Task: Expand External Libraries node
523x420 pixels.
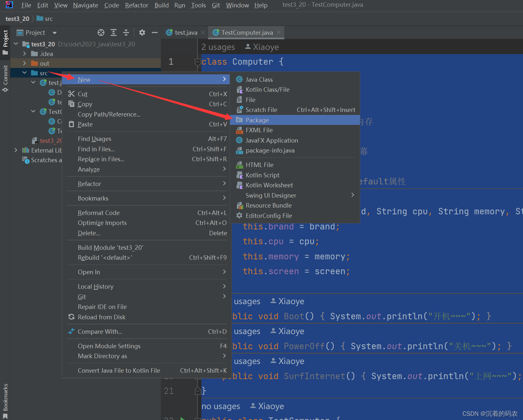Action: pyautogui.click(x=16, y=150)
